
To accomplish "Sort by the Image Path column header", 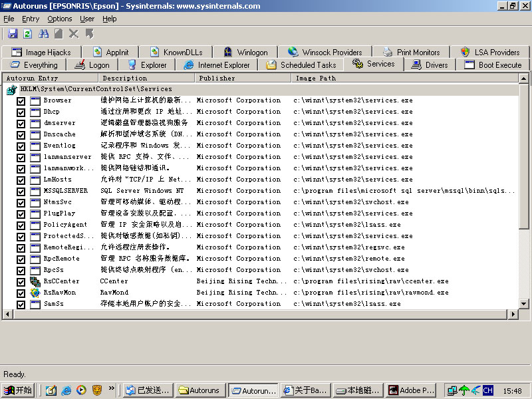I will [405, 78].
